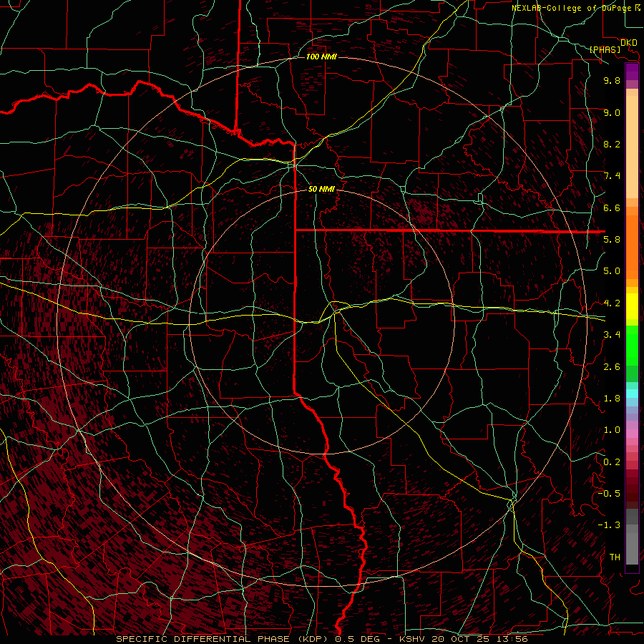
Task: Click the -1.3 value on color scale
Action: [609, 525]
